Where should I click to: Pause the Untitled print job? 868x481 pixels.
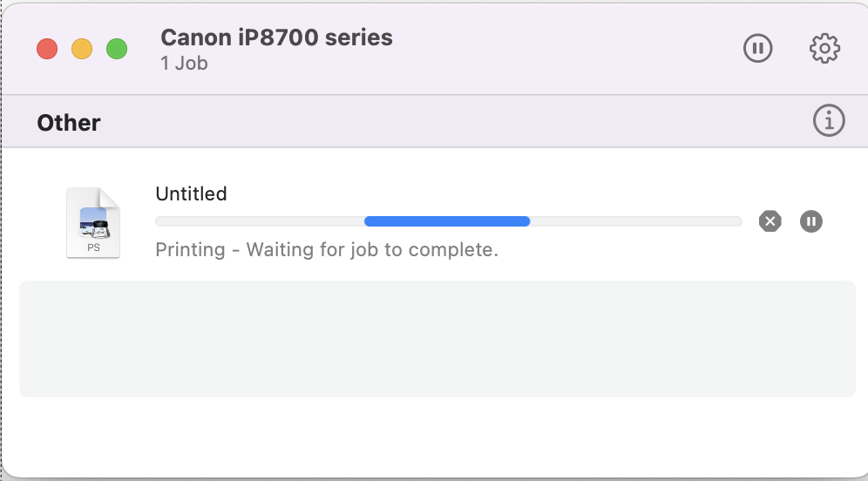810,221
